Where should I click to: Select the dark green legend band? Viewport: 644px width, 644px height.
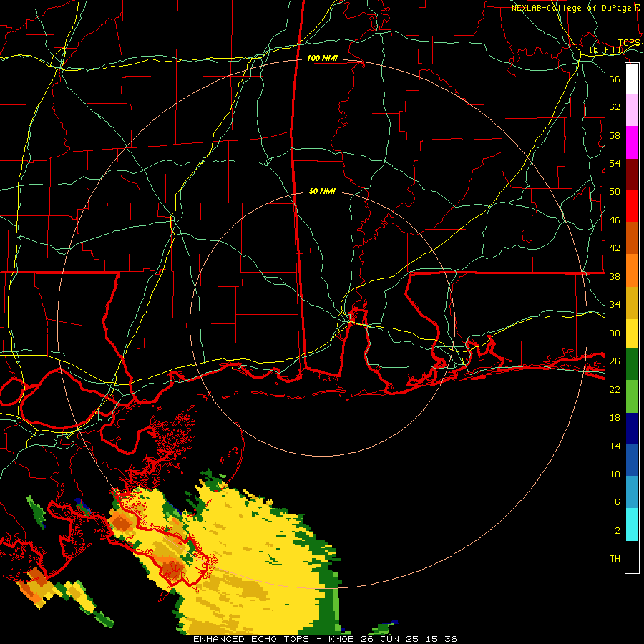(x=632, y=364)
